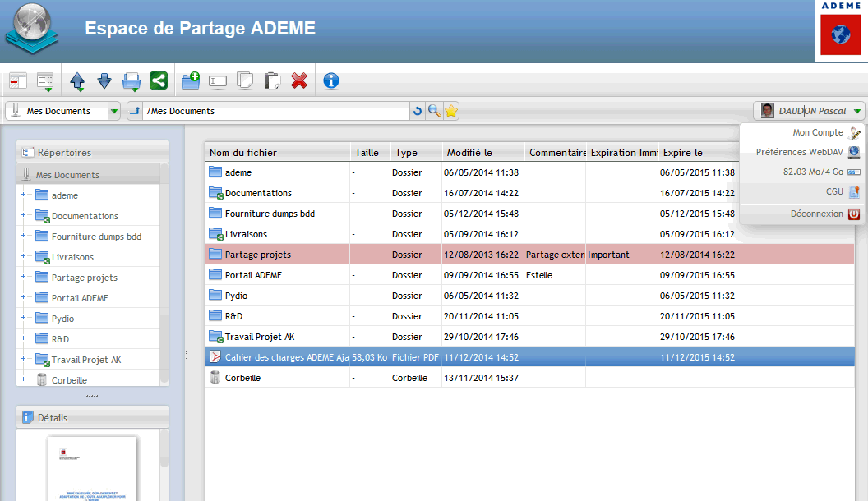Click the PDF preview thumbnail in Détails
Screen dimensions: 868x501
92,469
